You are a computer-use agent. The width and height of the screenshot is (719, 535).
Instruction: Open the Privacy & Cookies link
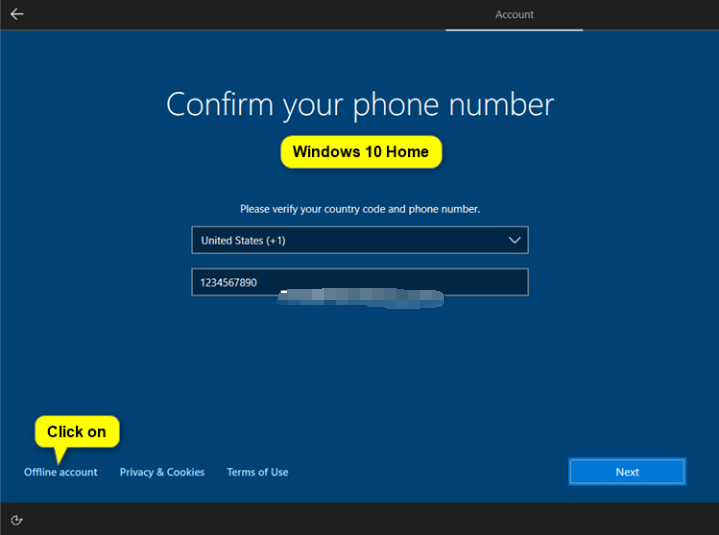(162, 472)
